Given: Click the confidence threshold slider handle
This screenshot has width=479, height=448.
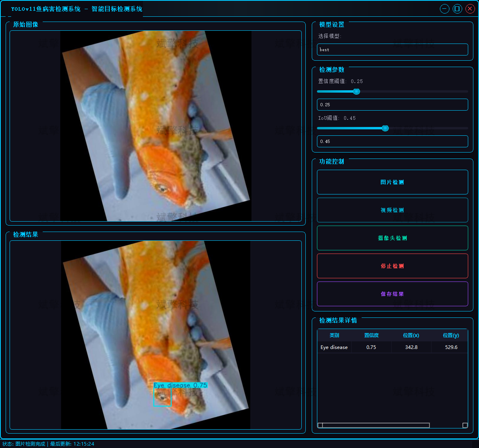Looking at the screenshot, I should tap(356, 91).
